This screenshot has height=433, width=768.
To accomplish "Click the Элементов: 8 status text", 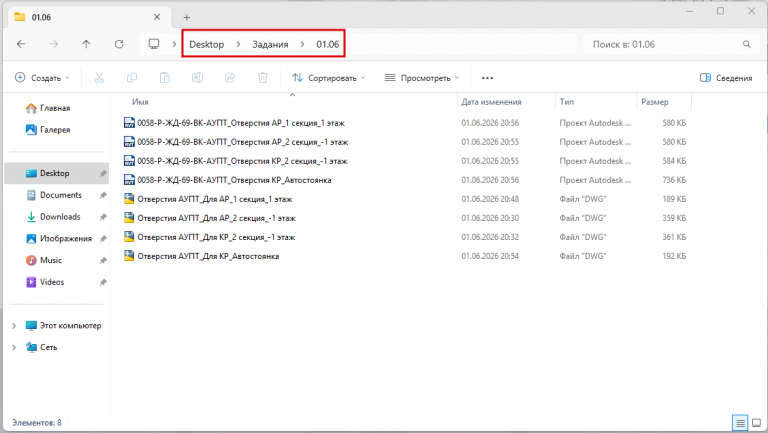I will tap(37, 423).
